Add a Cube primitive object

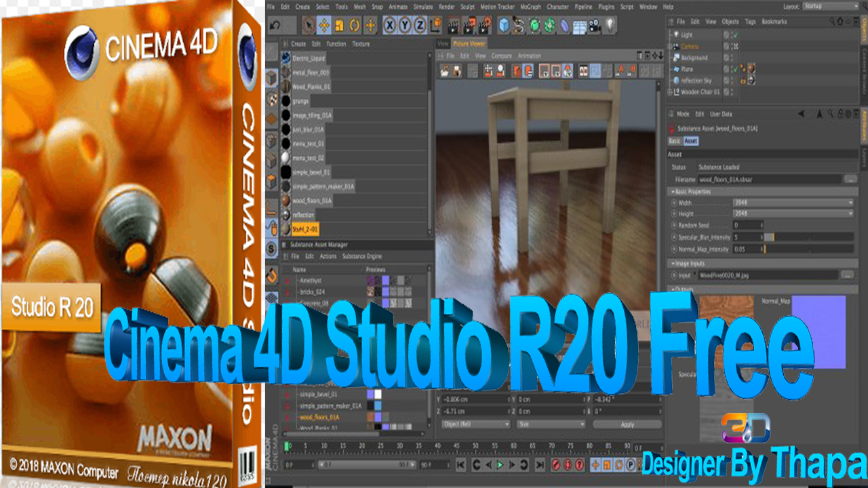504,26
